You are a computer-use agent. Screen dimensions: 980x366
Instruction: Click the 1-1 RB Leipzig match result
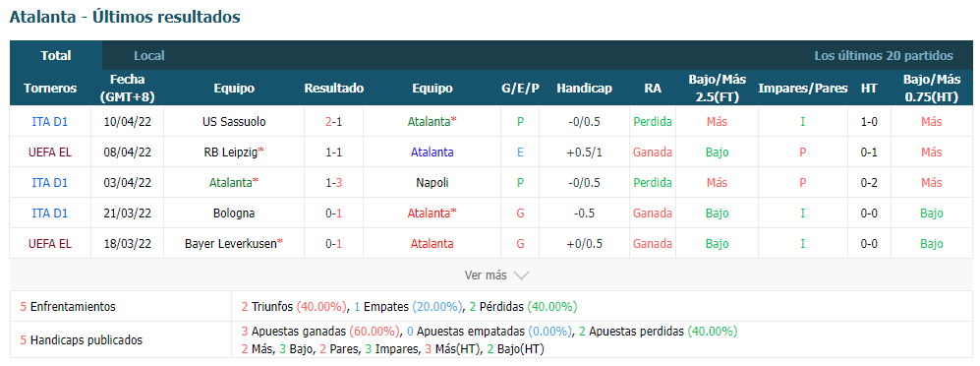[x=334, y=152]
